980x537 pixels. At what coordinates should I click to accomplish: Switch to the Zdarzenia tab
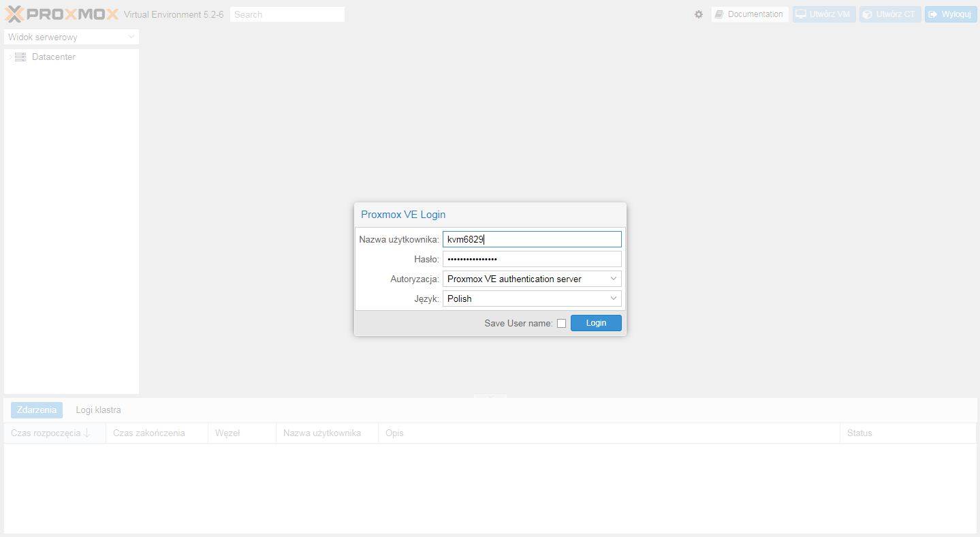click(x=37, y=410)
